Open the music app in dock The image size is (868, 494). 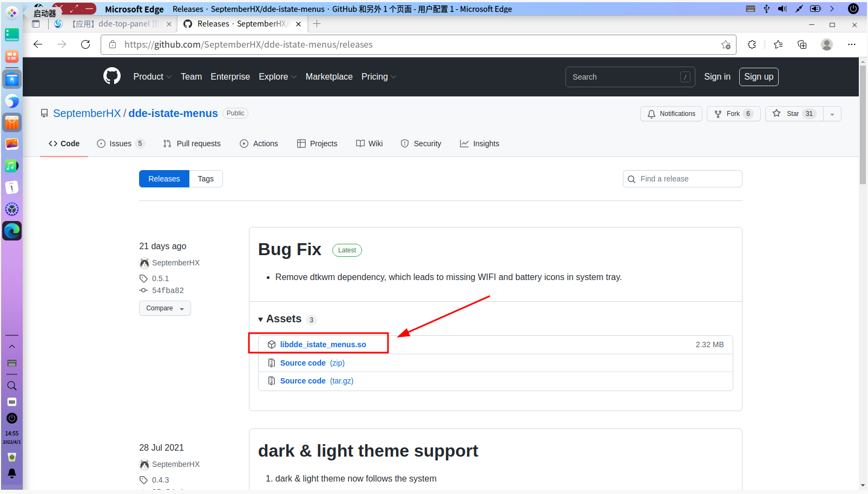(x=12, y=166)
